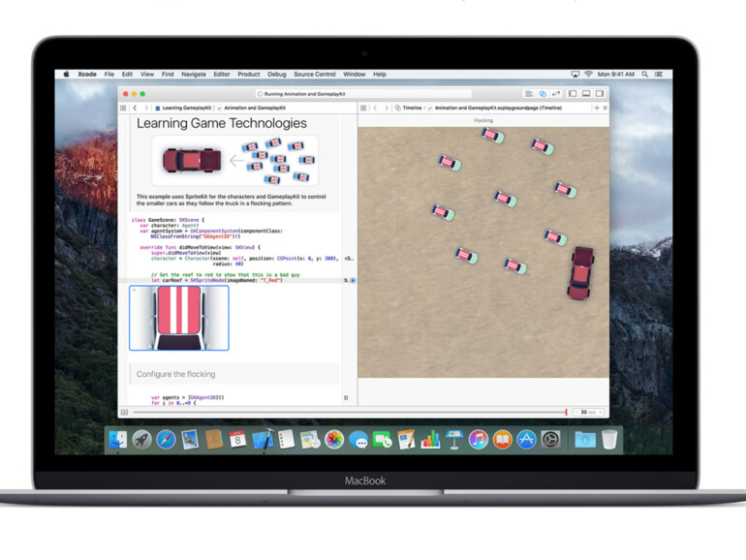This screenshot has height=560, width=746.
Task: Open Photos from the Dock
Action: click(334, 439)
